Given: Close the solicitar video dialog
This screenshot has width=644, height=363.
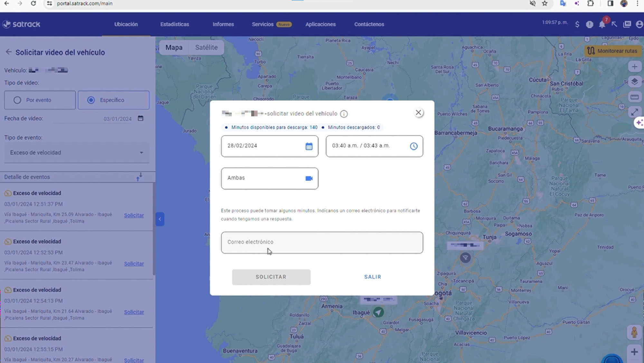Looking at the screenshot, I should pos(418,113).
